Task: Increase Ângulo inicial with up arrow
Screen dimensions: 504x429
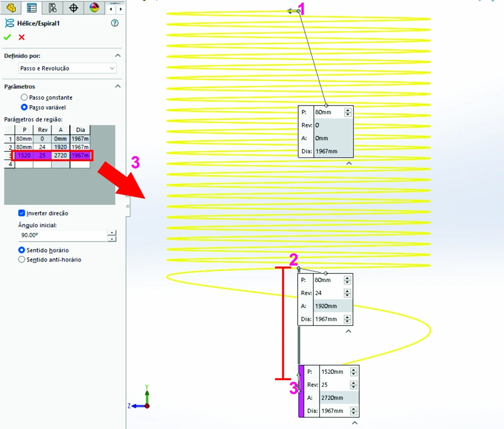Action: click(x=112, y=233)
